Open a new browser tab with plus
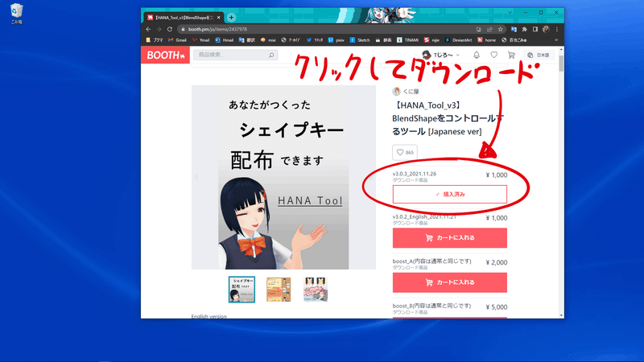The height and width of the screenshot is (362, 644). pos(231,17)
